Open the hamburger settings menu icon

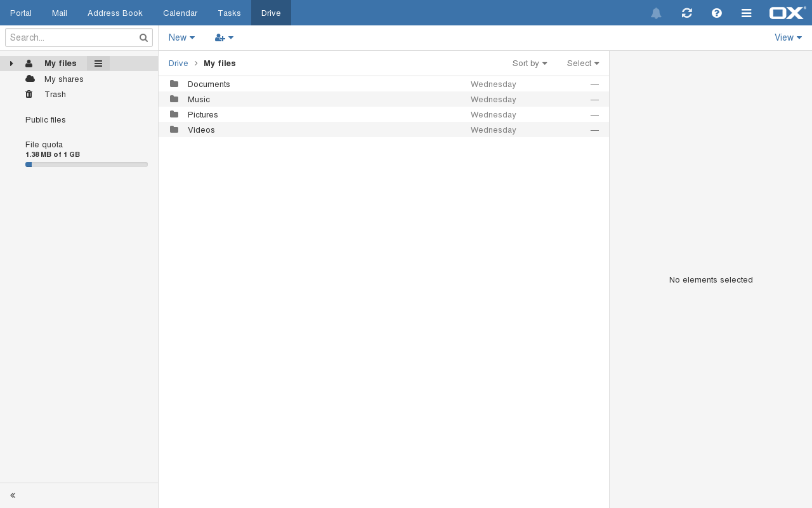(x=747, y=13)
